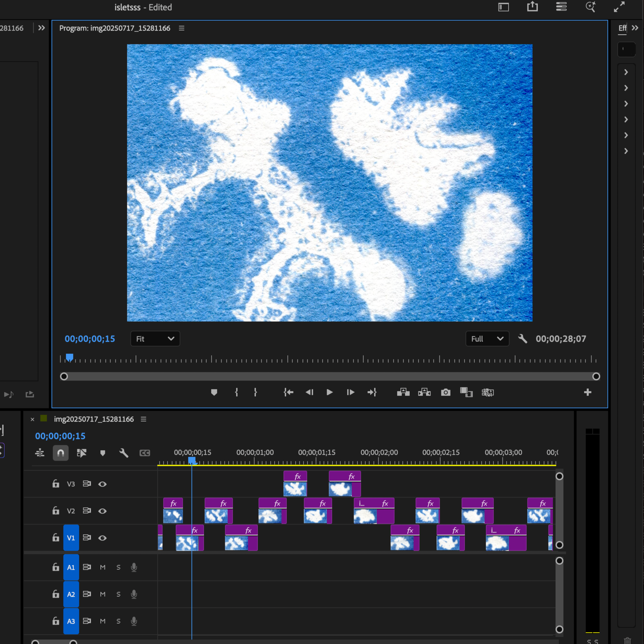Click the Lift button in the Program monitor

403,392
